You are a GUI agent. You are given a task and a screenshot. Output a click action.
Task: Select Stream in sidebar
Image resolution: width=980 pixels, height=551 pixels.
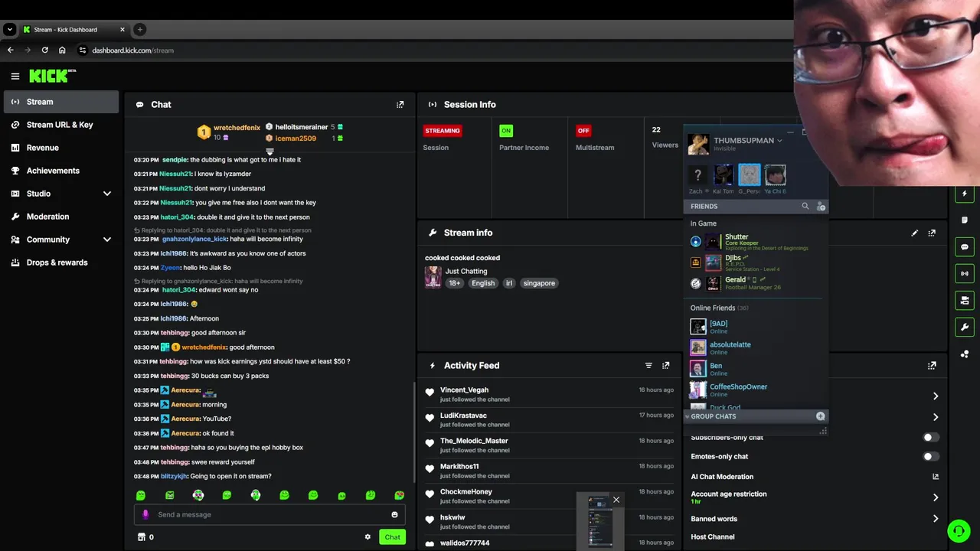coord(61,102)
